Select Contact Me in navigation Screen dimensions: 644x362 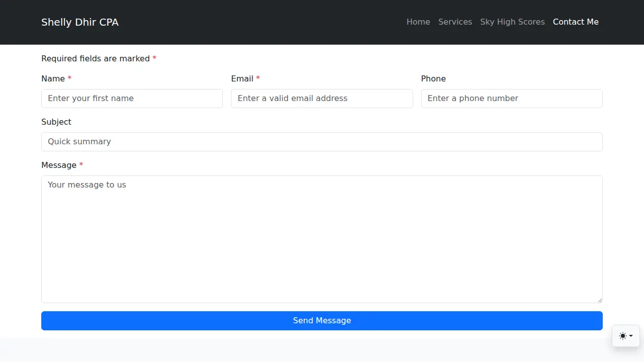point(576,22)
